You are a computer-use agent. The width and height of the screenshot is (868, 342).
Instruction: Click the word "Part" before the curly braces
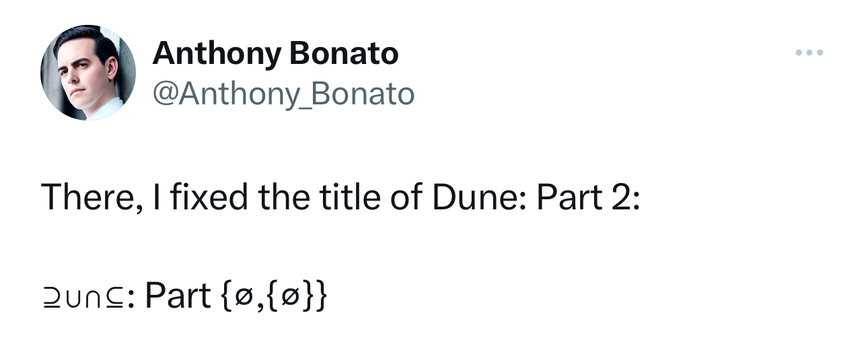pyautogui.click(x=178, y=296)
